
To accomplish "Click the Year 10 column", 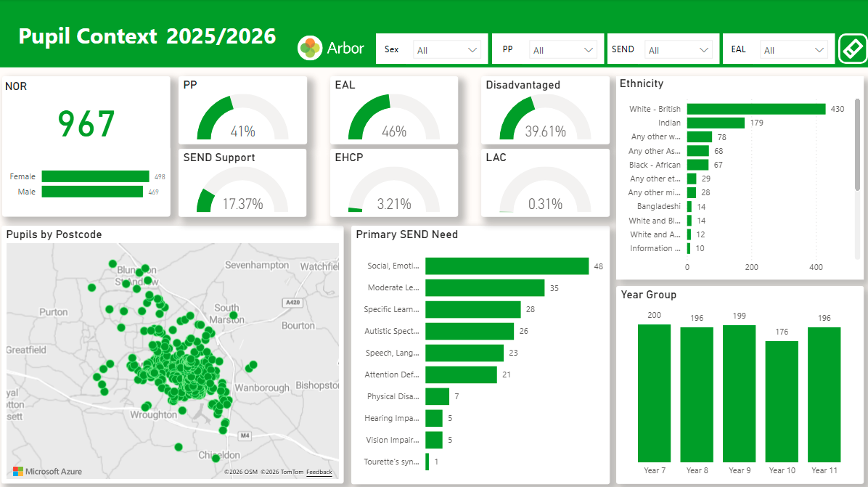I will pos(782,401).
